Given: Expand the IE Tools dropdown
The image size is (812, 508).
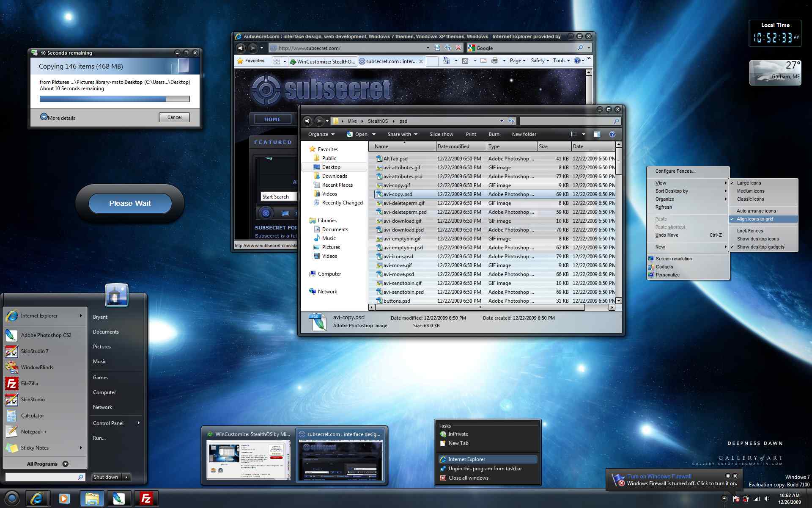Looking at the screenshot, I should click(562, 61).
